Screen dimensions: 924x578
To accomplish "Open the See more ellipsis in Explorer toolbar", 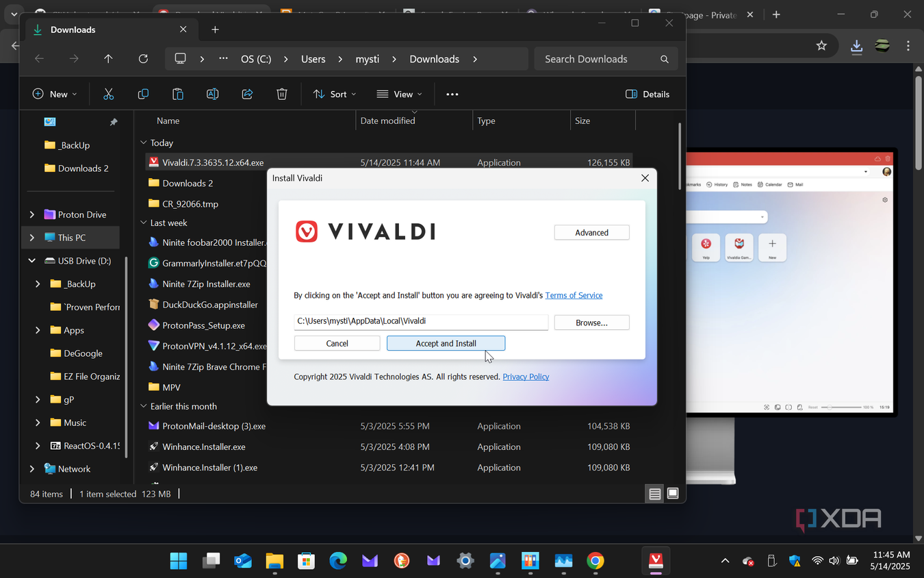I will point(452,94).
